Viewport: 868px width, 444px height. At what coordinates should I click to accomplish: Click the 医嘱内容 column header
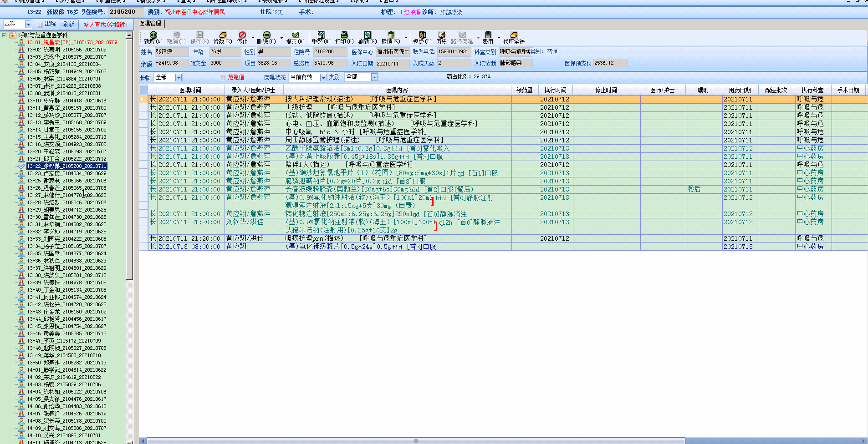(397, 90)
